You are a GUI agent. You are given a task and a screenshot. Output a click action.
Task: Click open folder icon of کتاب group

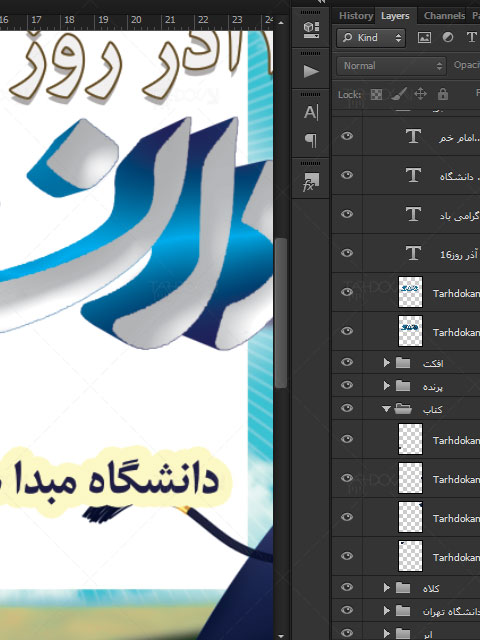coord(403,409)
